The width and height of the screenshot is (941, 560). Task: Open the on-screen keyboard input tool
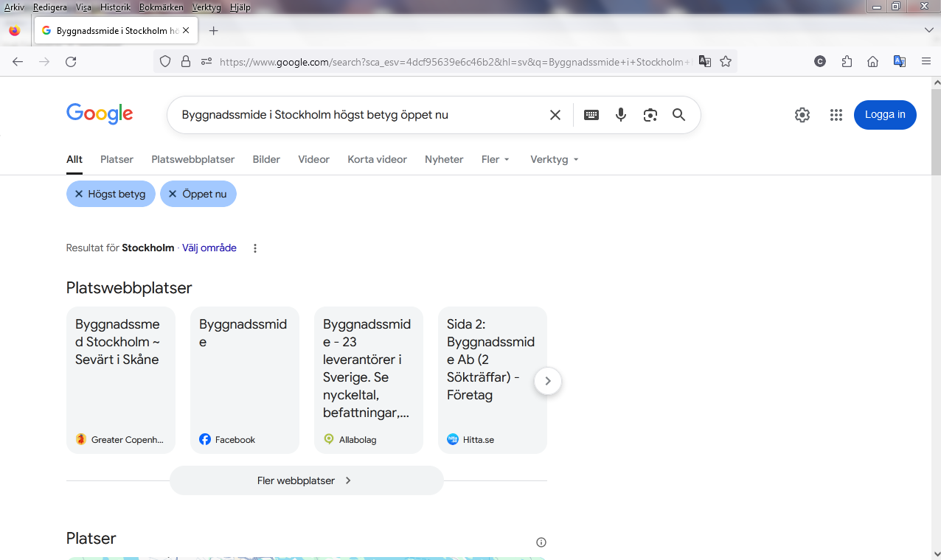(591, 115)
